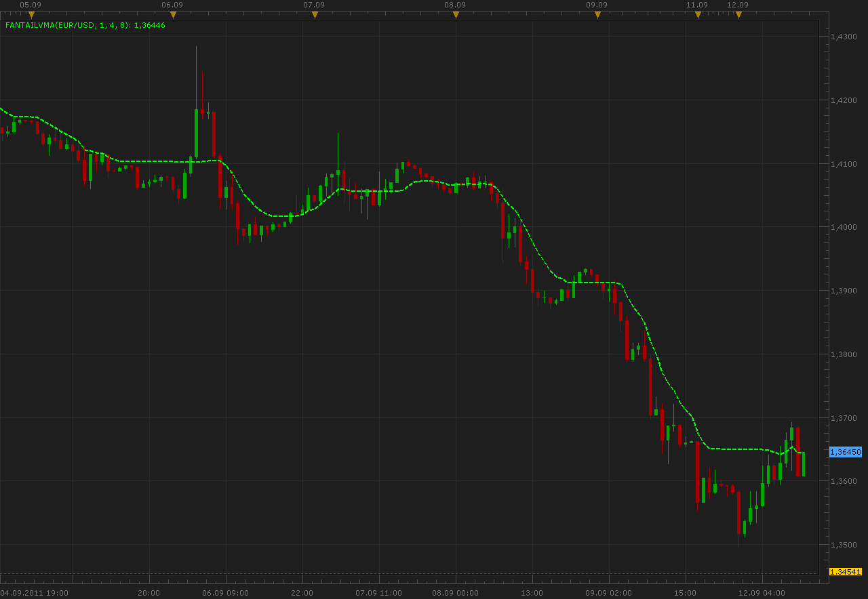Screen dimensions: 868x599
Task: Click the 1,4300 price axis label
Action: point(844,37)
